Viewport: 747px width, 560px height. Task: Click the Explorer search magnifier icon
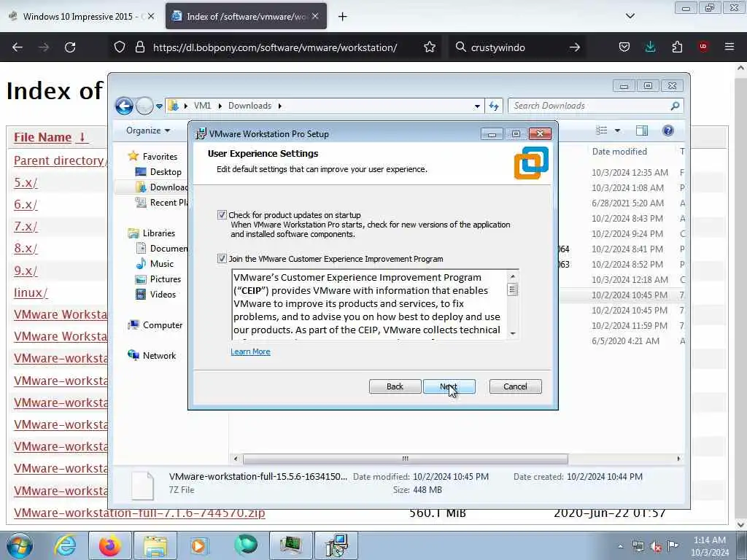click(x=675, y=106)
